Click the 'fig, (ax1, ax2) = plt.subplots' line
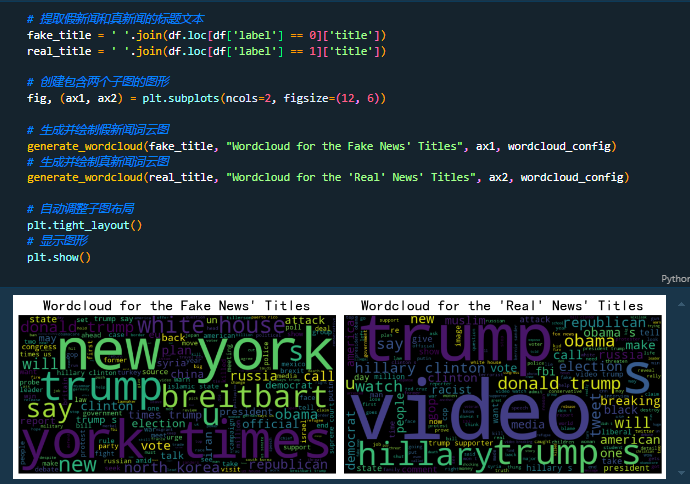 tap(206, 98)
